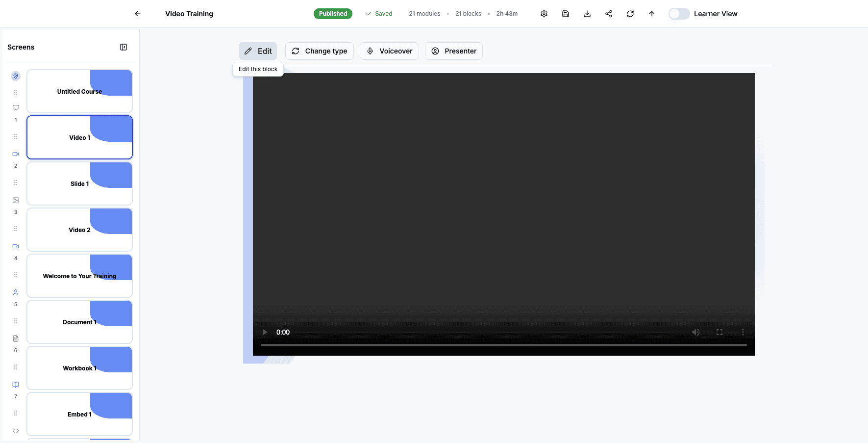868x443 pixels.
Task: Open the video player options menu
Action: coord(743,332)
